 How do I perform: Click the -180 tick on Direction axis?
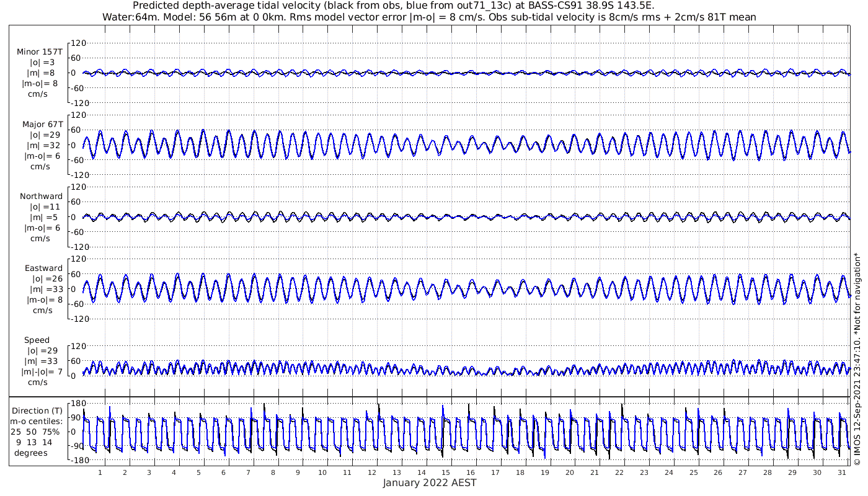[76, 461]
